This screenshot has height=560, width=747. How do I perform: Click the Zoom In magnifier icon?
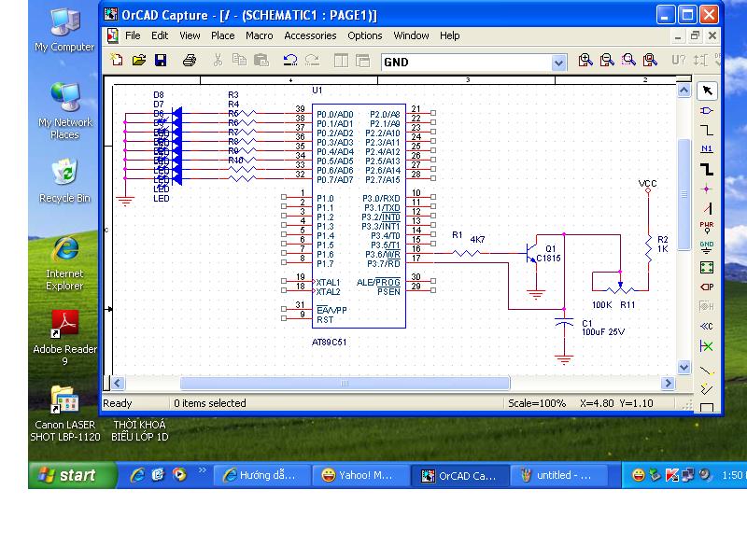(585, 61)
